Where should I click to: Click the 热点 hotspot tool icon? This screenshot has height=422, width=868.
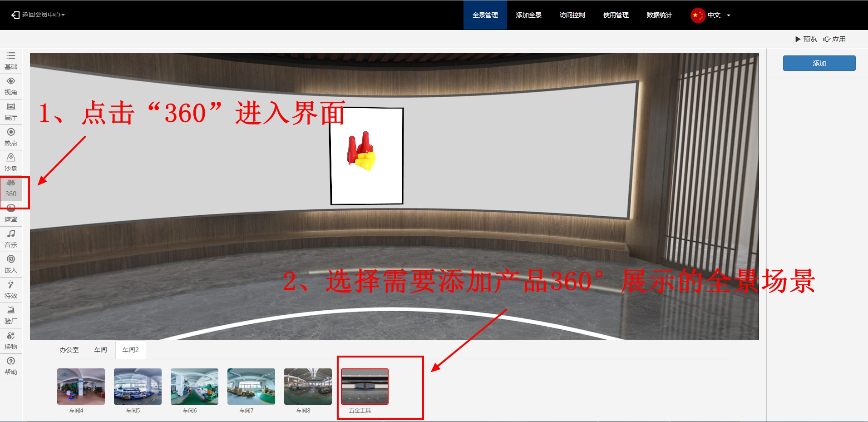point(11,137)
